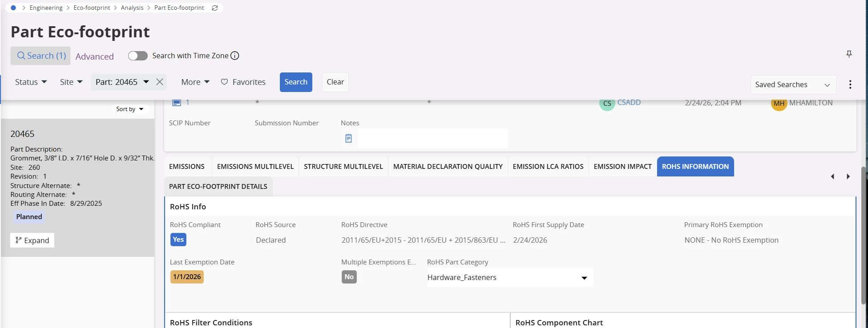Open the More filters dropdown
868x328 pixels.
click(195, 82)
